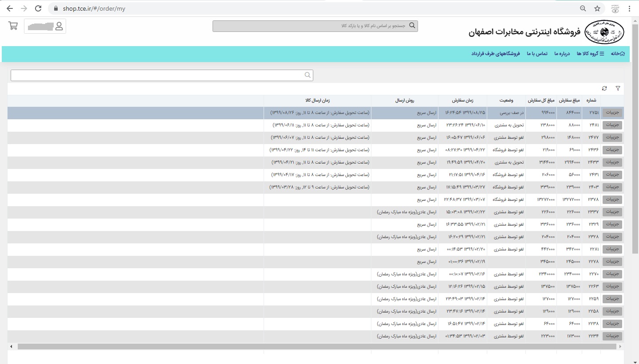Bookmark this page with star icon
Screen dimensions: 639x364
597,8
